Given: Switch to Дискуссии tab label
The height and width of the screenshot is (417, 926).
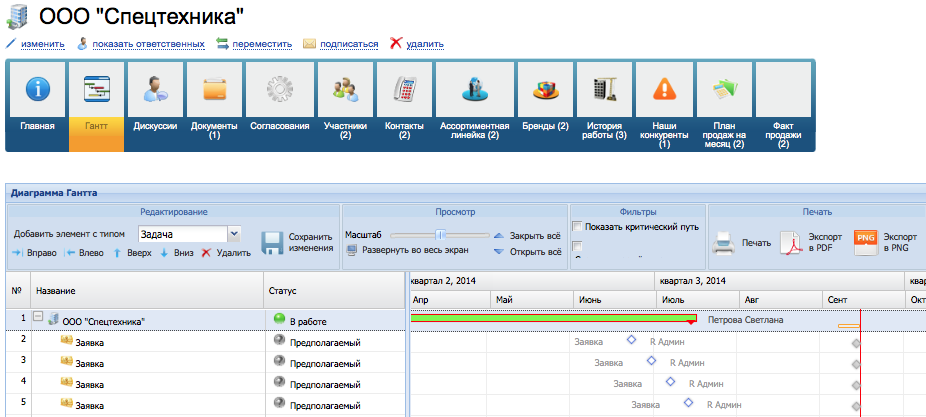Looking at the screenshot, I should point(155,126).
